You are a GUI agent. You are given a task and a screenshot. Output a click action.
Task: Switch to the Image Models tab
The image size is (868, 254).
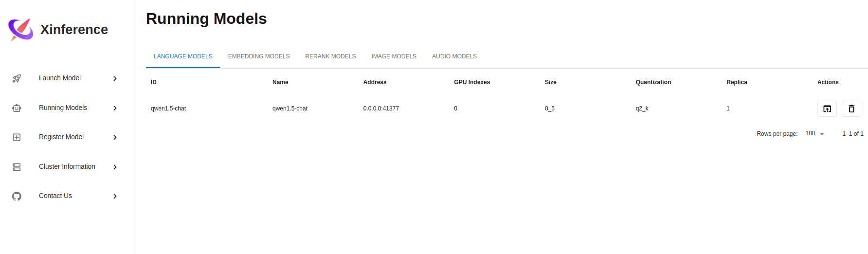394,56
